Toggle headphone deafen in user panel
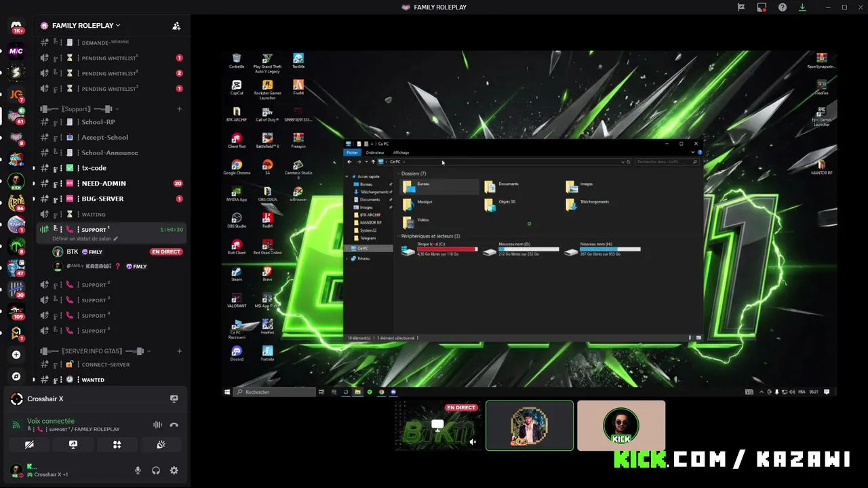This screenshot has width=868, height=488. (156, 470)
